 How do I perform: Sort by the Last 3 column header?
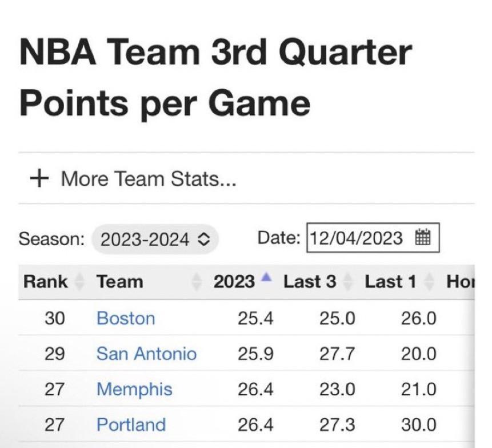309,282
